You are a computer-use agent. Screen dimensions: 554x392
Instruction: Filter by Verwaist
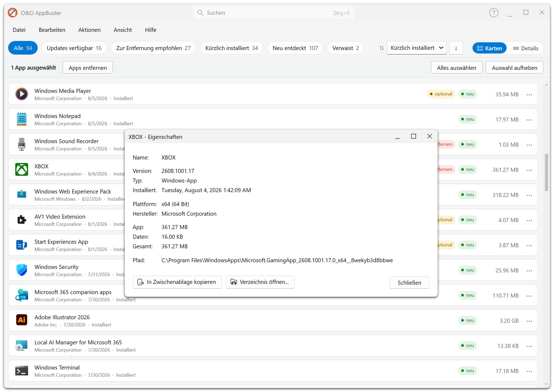346,48
